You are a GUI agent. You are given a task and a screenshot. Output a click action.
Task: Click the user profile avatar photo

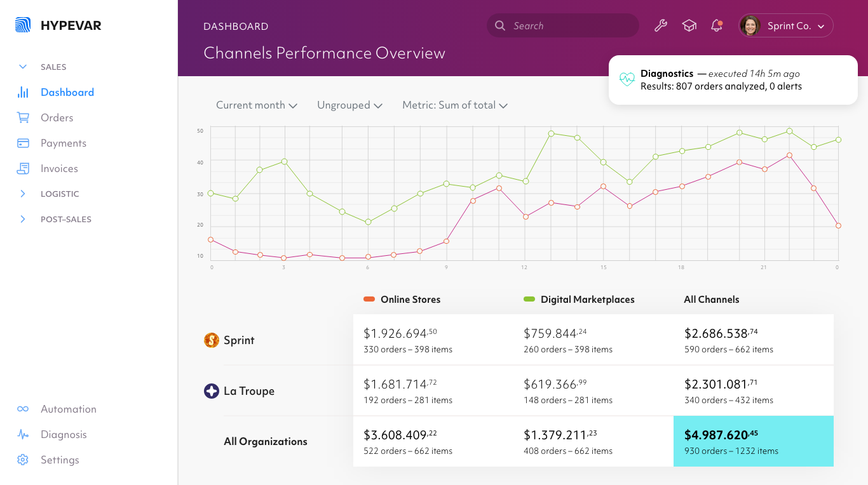tap(750, 26)
